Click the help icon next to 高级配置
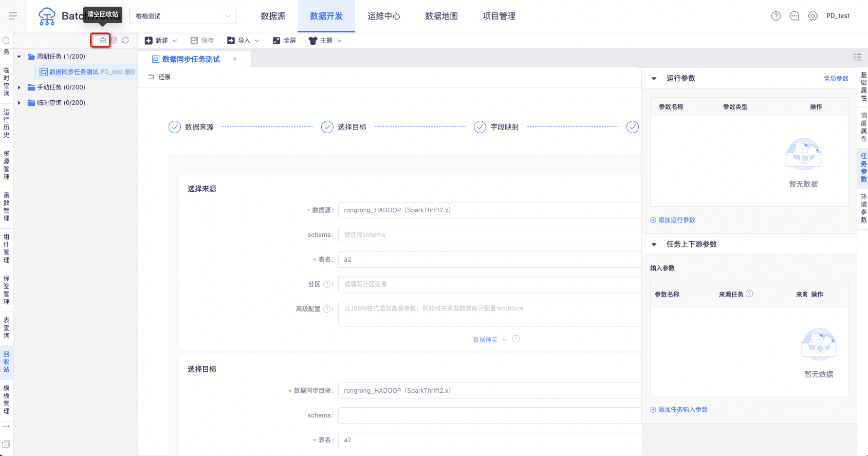This screenshot has width=868, height=456. pos(326,308)
